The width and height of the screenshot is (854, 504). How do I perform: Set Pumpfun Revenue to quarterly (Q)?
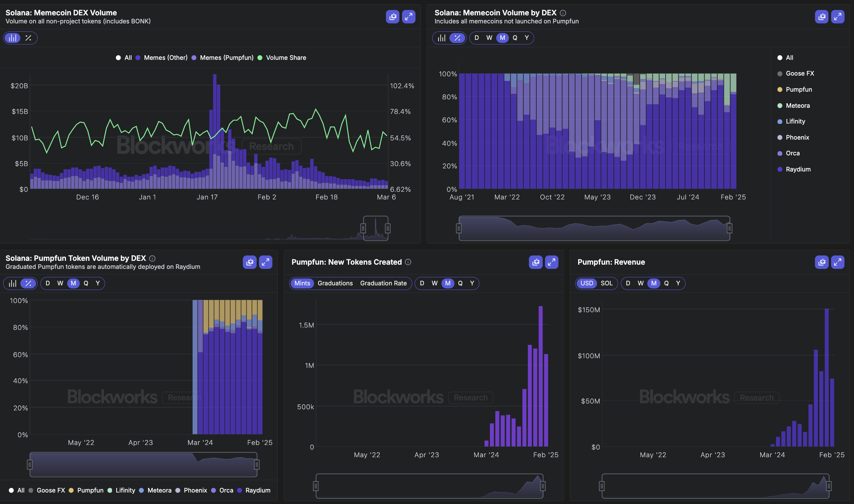click(666, 283)
